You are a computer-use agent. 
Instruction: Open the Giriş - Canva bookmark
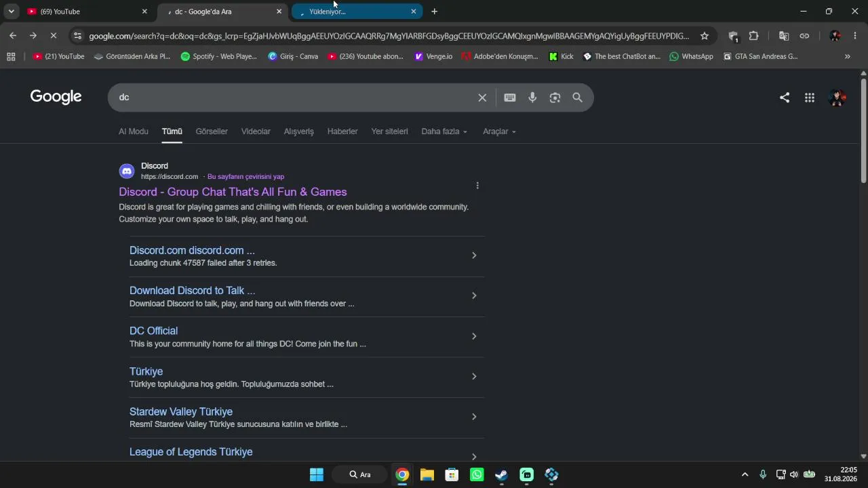293,57
